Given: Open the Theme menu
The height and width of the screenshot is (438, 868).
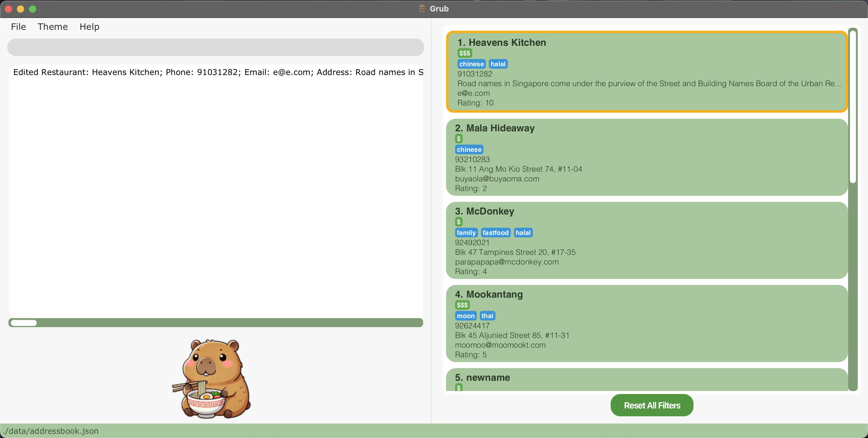Looking at the screenshot, I should pyautogui.click(x=52, y=27).
